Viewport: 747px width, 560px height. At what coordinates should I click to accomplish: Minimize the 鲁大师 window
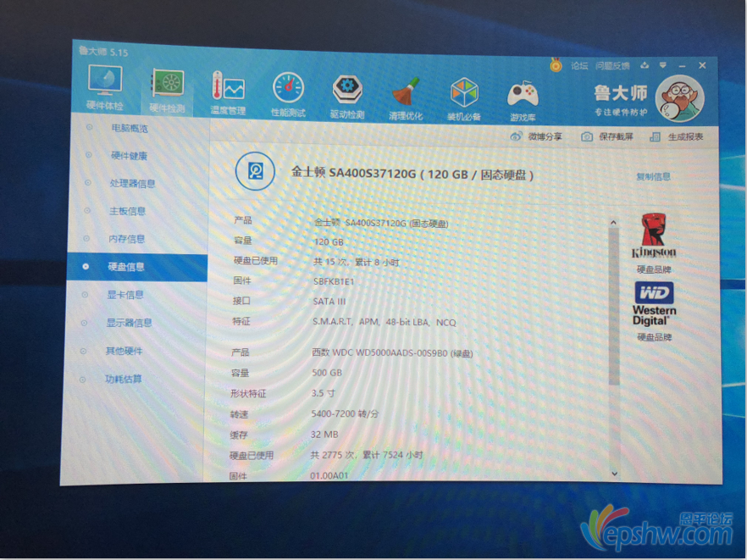tap(682, 66)
